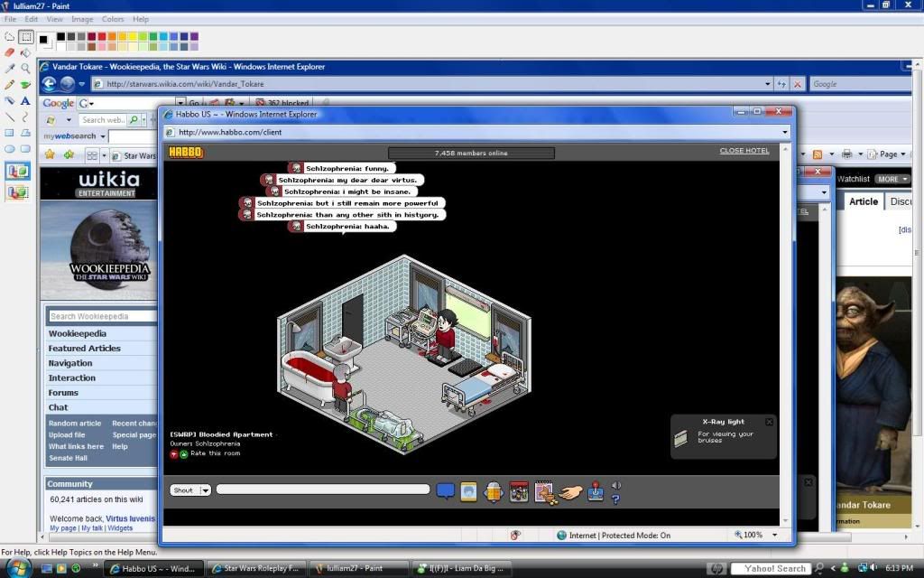
Task: Click the CLOSE HOTEL link
Action: tap(744, 151)
